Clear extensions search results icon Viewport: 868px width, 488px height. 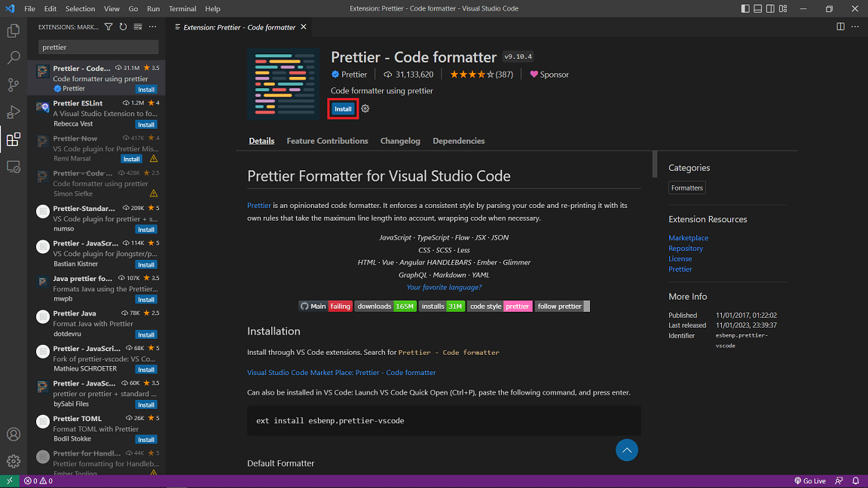(x=138, y=26)
